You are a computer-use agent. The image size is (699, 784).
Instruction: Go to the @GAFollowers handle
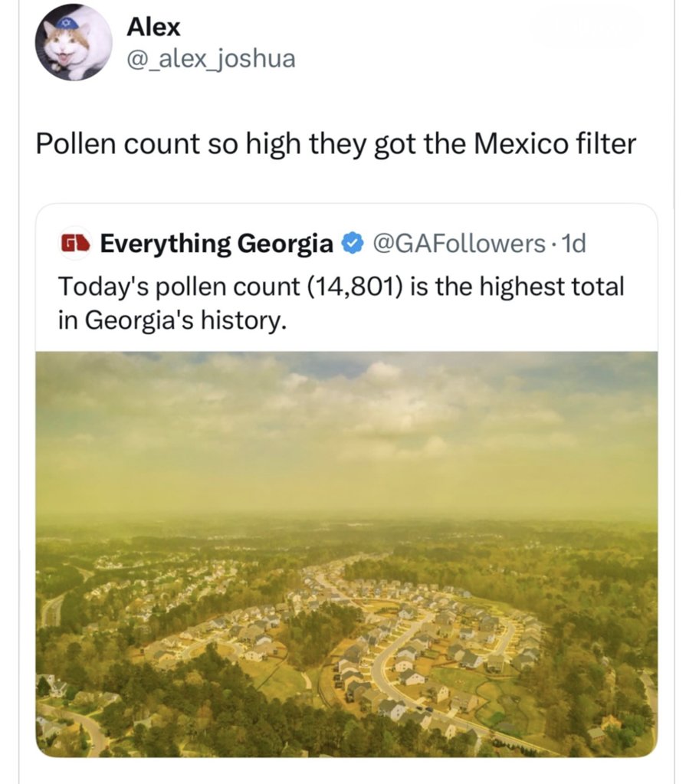click(x=457, y=244)
